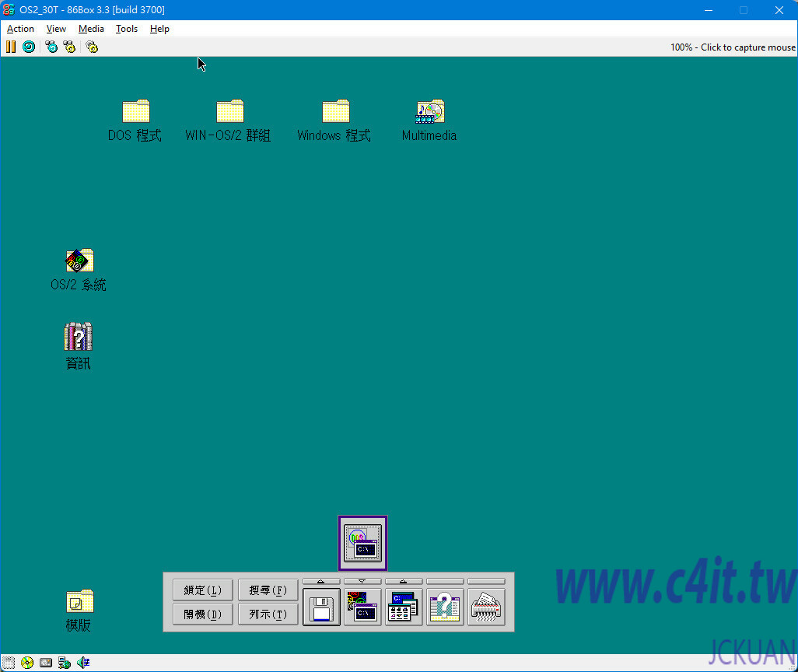Click the OS/2 command window launchpad icon

point(363,607)
